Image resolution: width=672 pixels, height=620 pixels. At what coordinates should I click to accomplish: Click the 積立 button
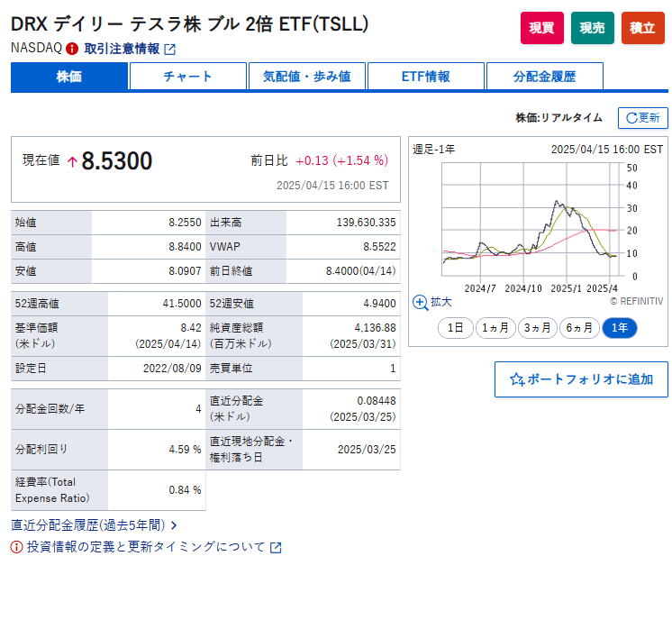642,28
